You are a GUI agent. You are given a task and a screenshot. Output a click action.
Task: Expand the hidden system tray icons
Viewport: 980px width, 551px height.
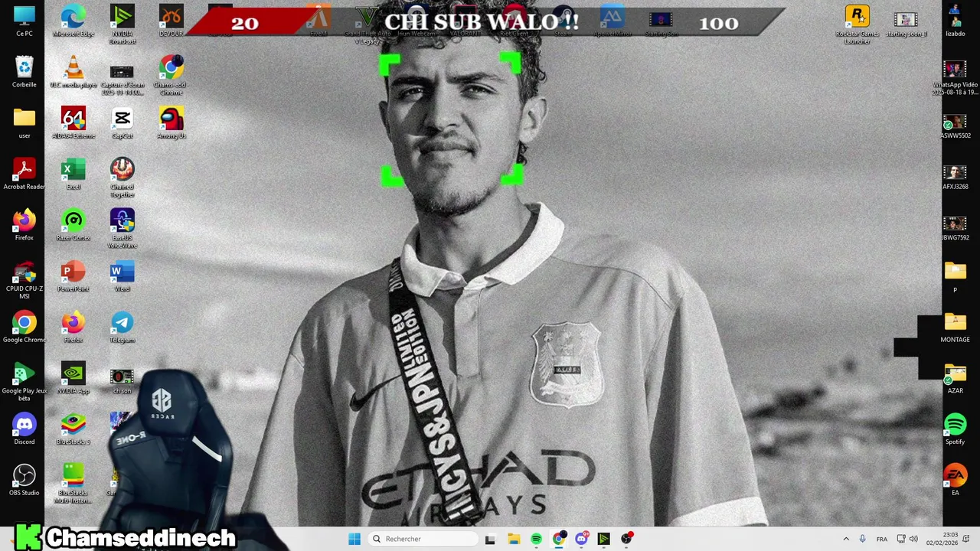(846, 539)
